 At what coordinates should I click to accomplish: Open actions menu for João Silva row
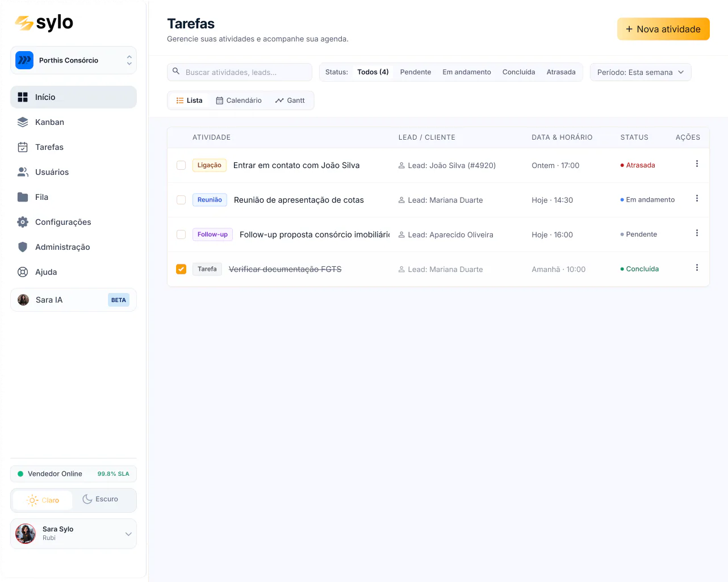click(x=697, y=164)
